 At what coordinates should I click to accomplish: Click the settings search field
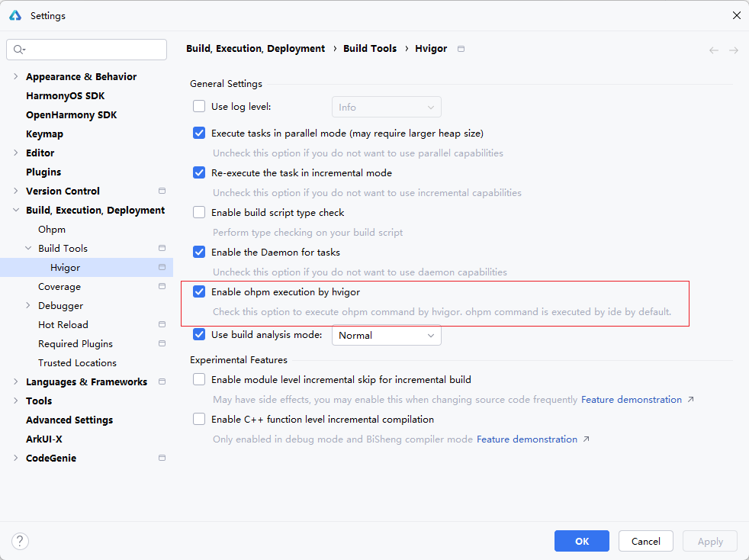[87, 50]
